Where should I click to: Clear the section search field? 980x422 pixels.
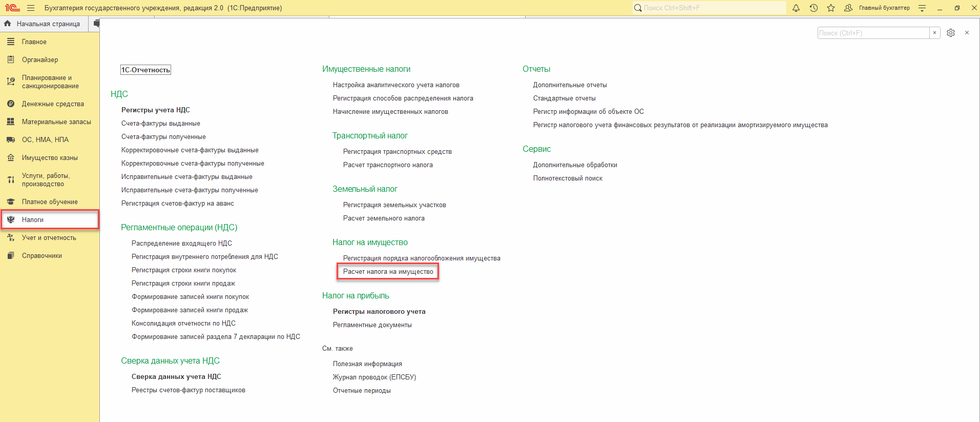(x=935, y=33)
